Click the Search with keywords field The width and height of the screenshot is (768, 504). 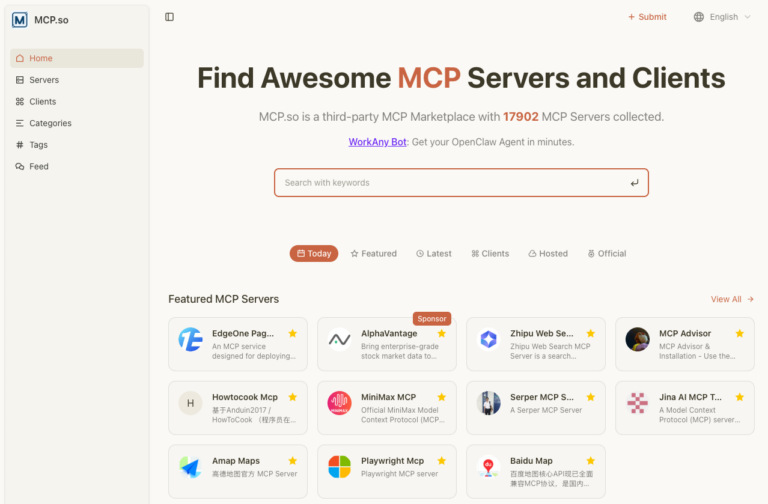(x=461, y=183)
